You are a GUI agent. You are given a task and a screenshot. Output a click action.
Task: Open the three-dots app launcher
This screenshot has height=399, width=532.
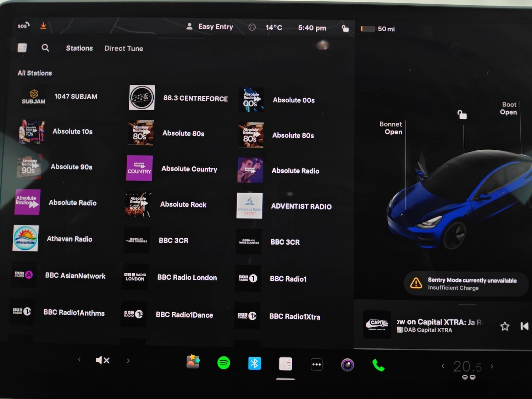[316, 364]
